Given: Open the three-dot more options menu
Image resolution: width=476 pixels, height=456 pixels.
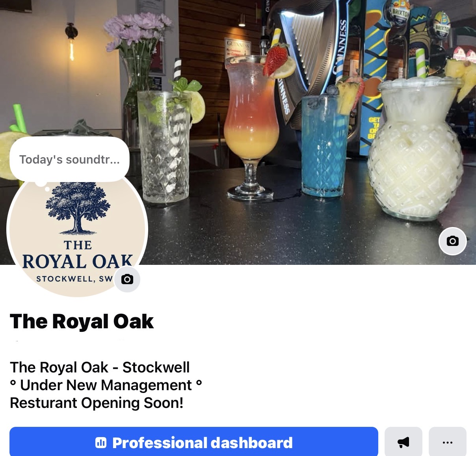Looking at the screenshot, I should pyautogui.click(x=447, y=442).
